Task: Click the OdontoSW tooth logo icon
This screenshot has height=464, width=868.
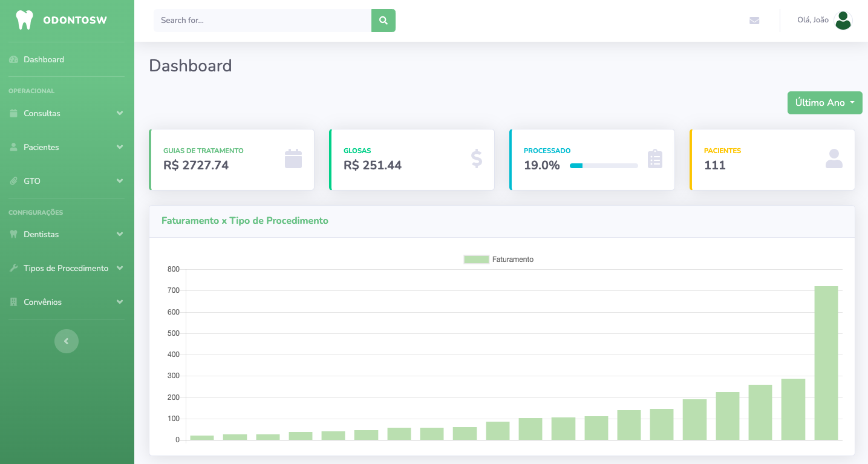Action: tap(24, 20)
